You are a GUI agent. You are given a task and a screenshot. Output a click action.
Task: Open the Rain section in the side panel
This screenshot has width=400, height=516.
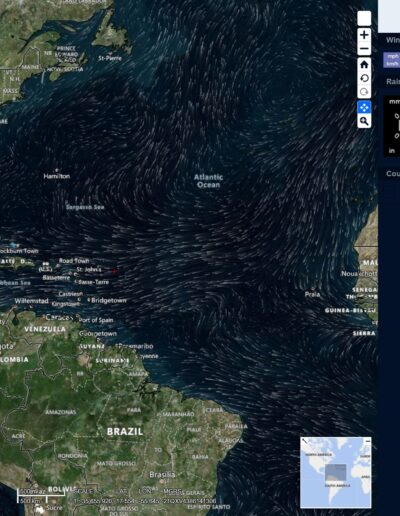[x=393, y=82]
